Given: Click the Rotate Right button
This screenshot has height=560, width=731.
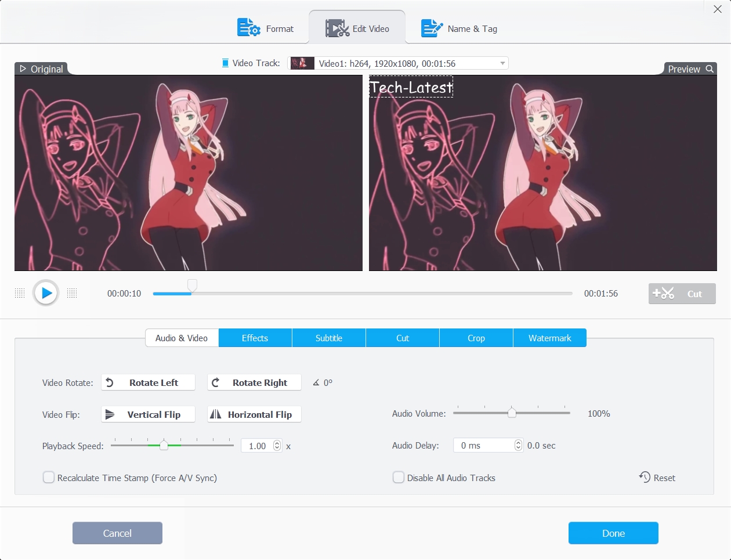Looking at the screenshot, I should tap(254, 382).
